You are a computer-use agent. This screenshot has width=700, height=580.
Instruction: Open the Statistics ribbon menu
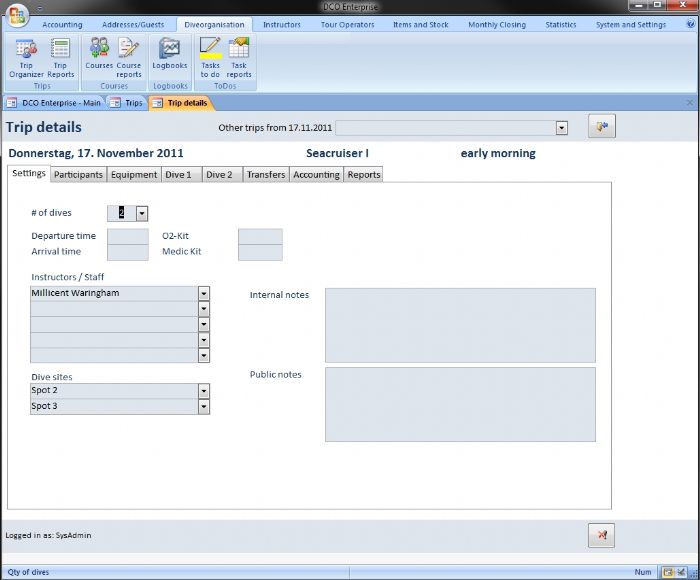coord(561,25)
